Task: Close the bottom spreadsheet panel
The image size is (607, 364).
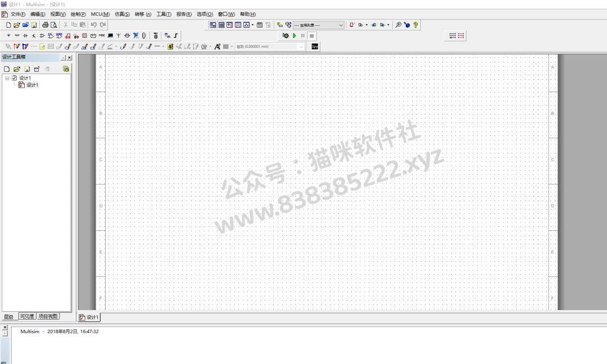Action: point(4,327)
